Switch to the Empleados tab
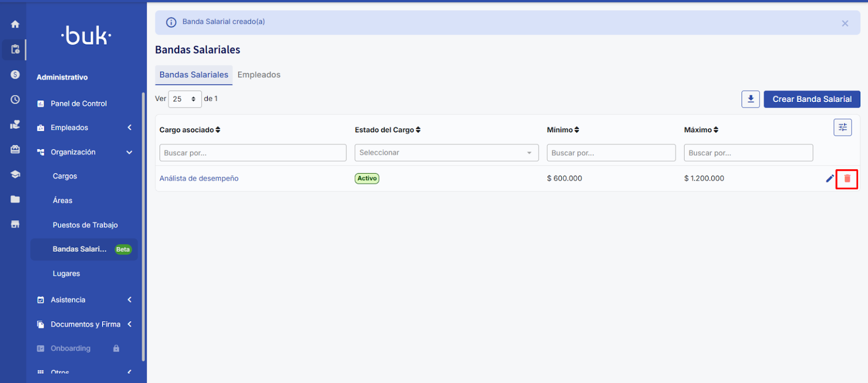Viewport: 868px width, 383px height. (259, 75)
